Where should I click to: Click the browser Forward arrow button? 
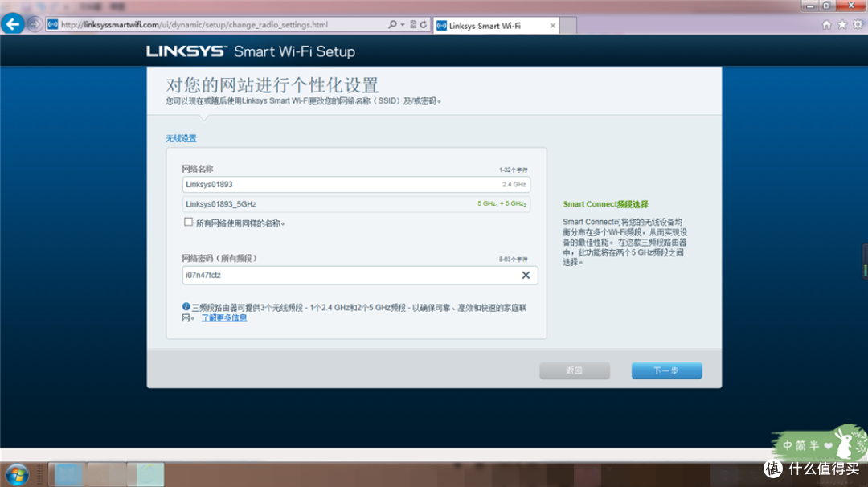pos(35,24)
